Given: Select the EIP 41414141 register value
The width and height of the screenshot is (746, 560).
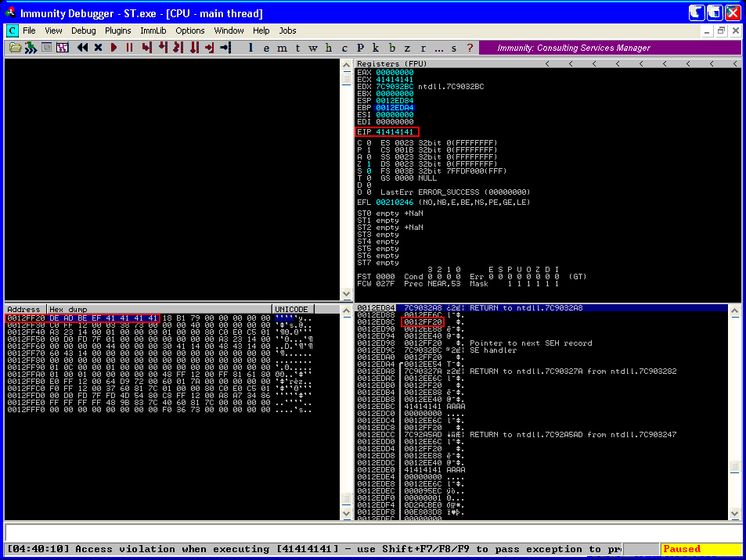Looking at the screenshot, I should [395, 132].
